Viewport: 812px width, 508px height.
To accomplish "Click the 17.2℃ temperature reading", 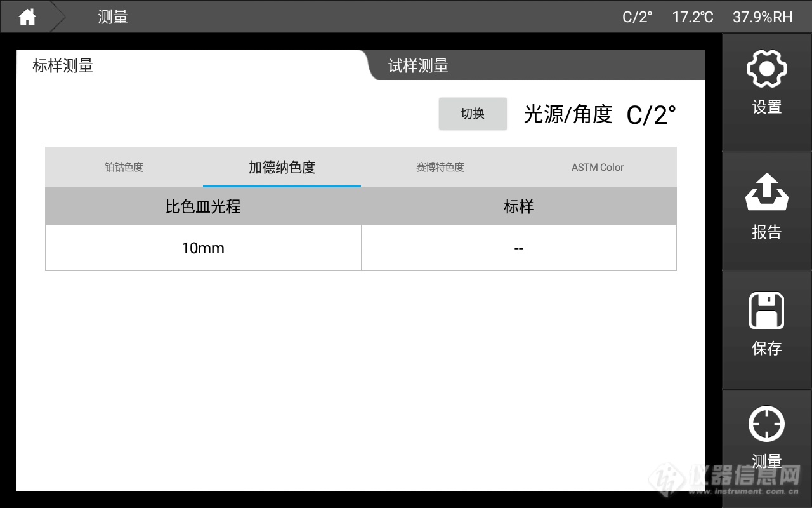I will [x=693, y=17].
